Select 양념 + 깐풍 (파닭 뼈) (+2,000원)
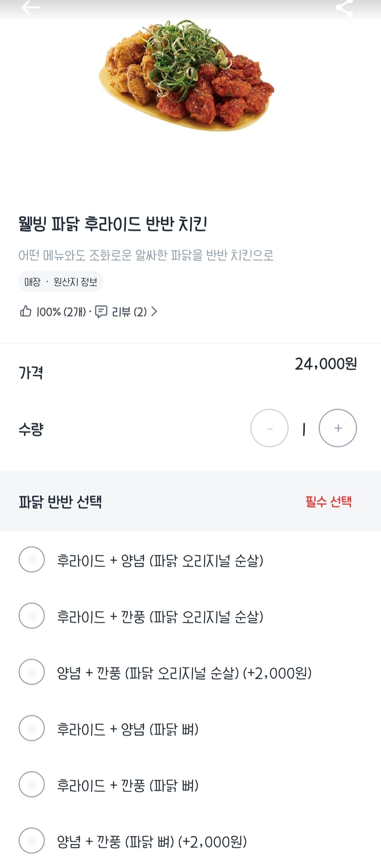This screenshot has height=868, width=381. (x=32, y=840)
